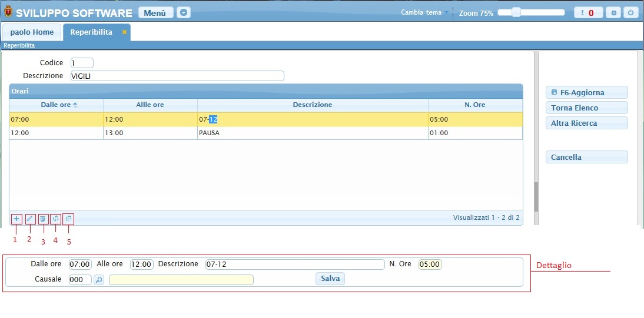The image size is (644, 318).
Task: Click the refresh grid icon
Action: pos(55,219)
